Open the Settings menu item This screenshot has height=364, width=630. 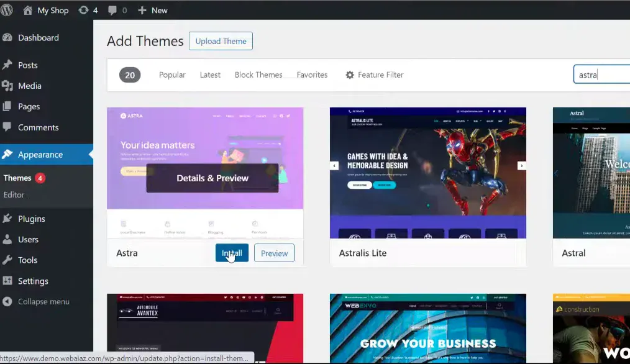[x=33, y=281]
